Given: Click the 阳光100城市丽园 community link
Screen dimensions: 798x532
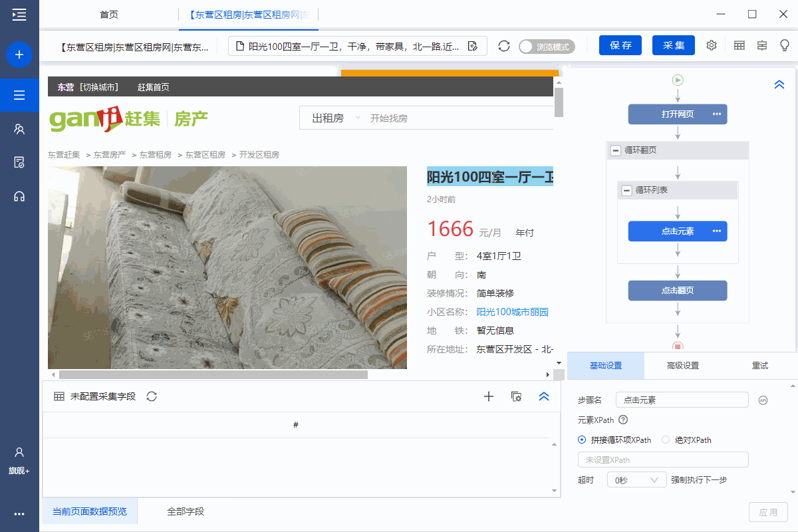Looking at the screenshot, I should pyautogui.click(x=512, y=312).
